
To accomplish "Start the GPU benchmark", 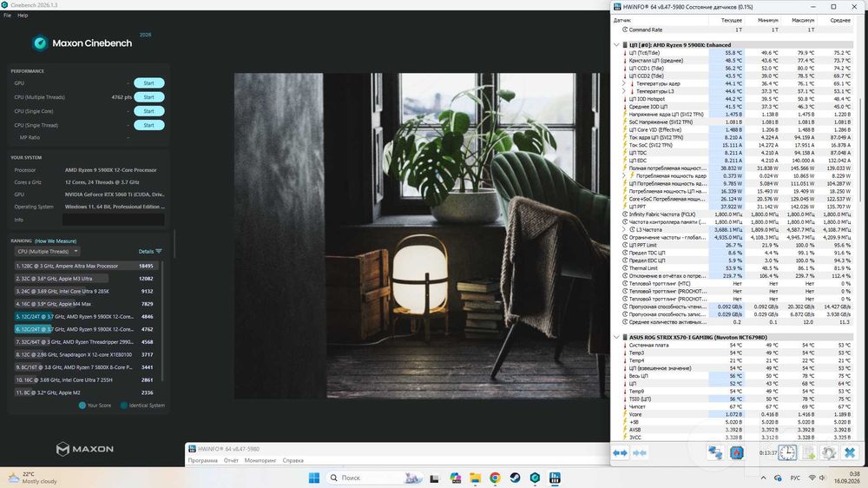I will tap(149, 83).
